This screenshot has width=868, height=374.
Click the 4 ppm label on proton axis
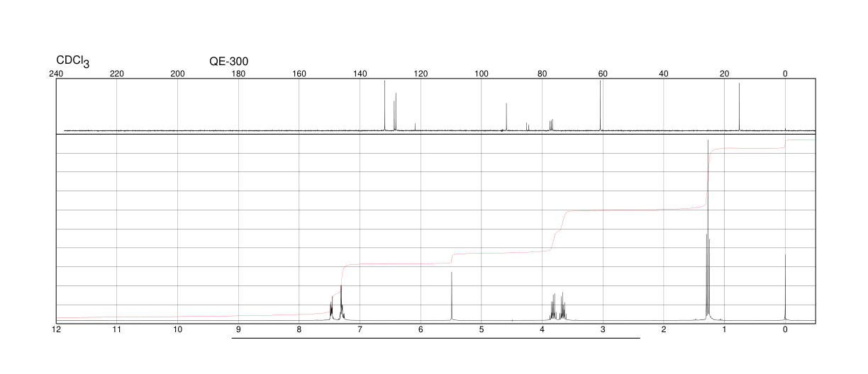542,330
